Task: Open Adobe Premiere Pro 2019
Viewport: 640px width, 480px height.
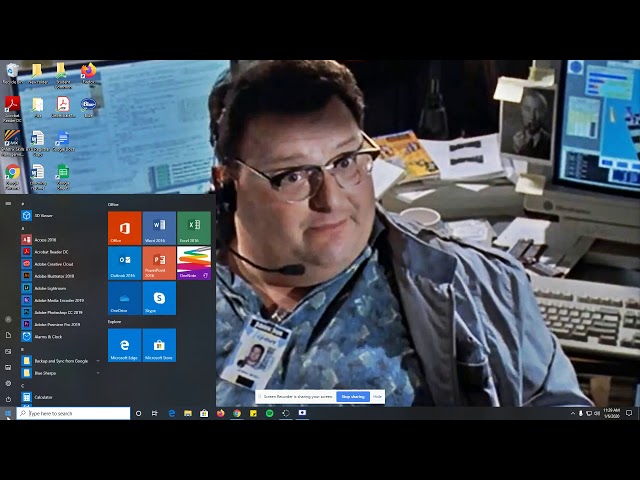Action: [60, 324]
